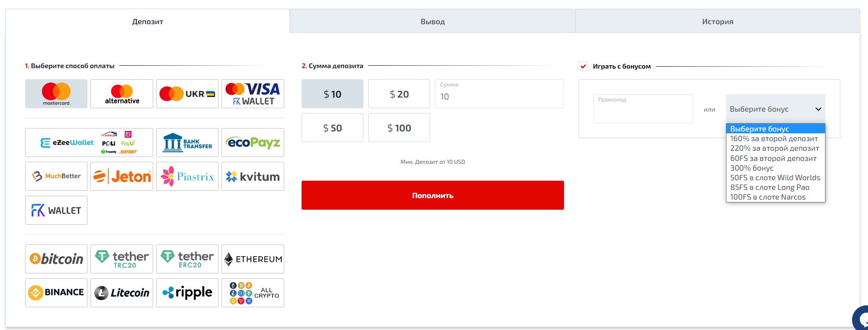Open the История tab
This screenshot has width=868, height=330.
pyautogui.click(x=718, y=21)
